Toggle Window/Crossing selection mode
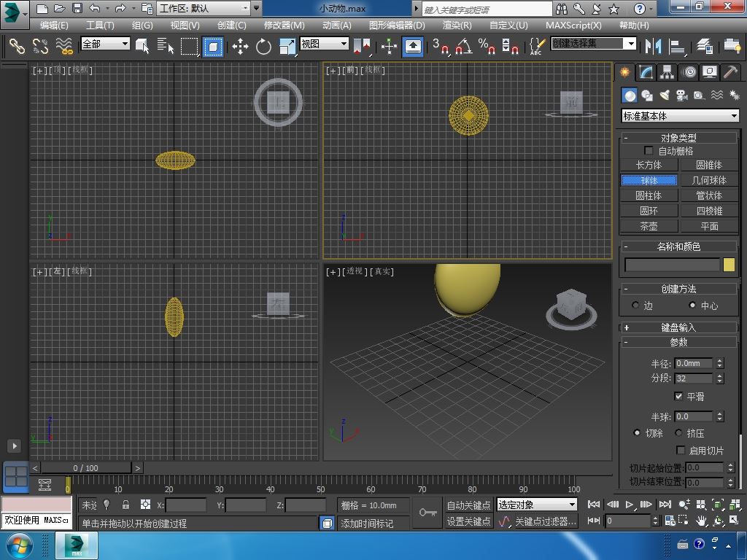The height and width of the screenshot is (560, 747). (213, 46)
